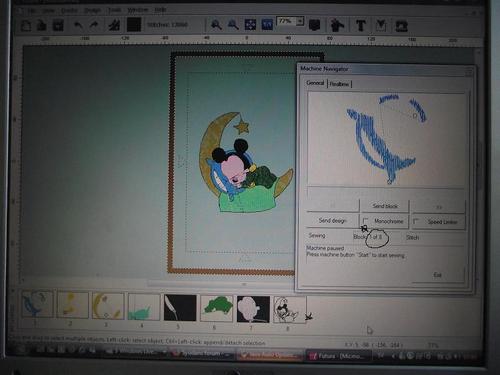Click the black thread color swatch
Viewport: 500px width, 375px height.
coord(134,25)
